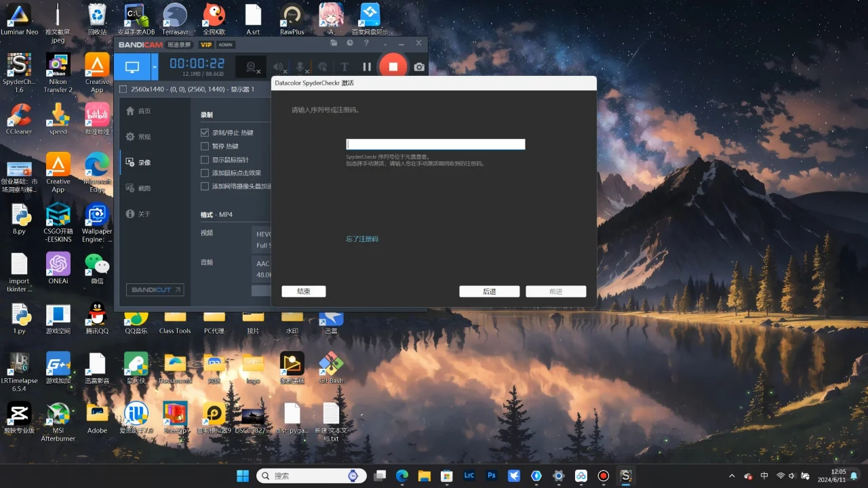This screenshot has width=868, height=488.
Task: Select the 哔哩哔哩 desktop icon
Action: click(97, 119)
